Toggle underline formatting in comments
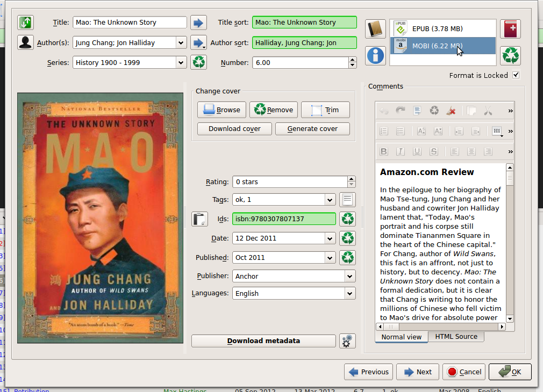The width and height of the screenshot is (543, 392). coord(417,151)
